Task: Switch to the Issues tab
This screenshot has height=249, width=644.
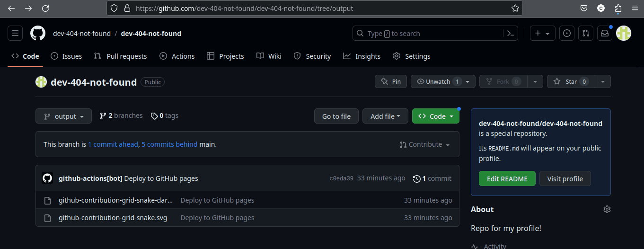Action: click(x=66, y=56)
